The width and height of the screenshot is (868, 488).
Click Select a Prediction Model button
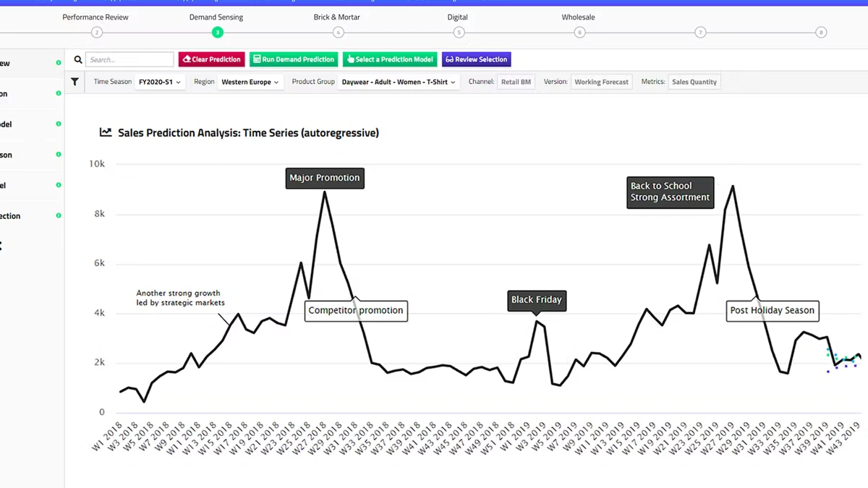click(x=390, y=60)
